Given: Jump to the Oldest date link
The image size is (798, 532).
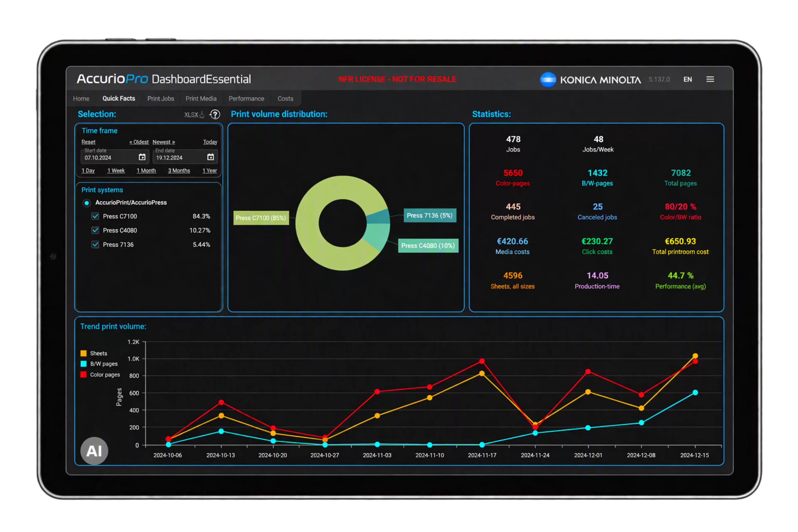Looking at the screenshot, I should click(139, 142).
